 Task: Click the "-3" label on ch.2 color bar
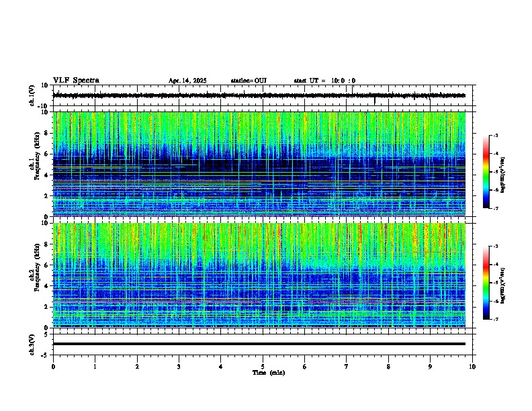click(495, 246)
